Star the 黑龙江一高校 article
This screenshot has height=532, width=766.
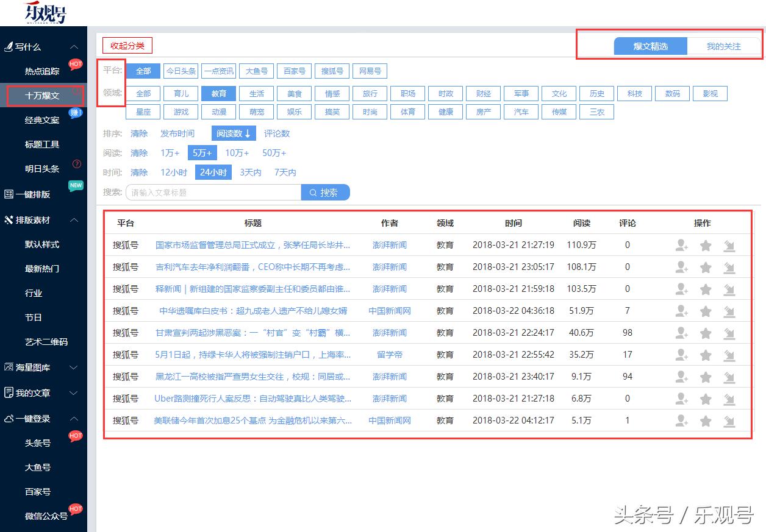coord(706,377)
